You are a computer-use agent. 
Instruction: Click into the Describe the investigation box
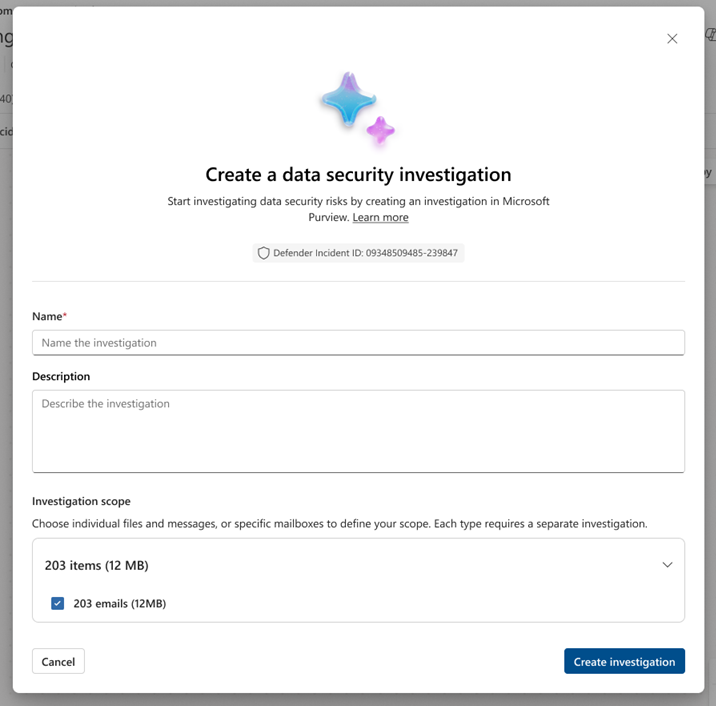pos(358,431)
